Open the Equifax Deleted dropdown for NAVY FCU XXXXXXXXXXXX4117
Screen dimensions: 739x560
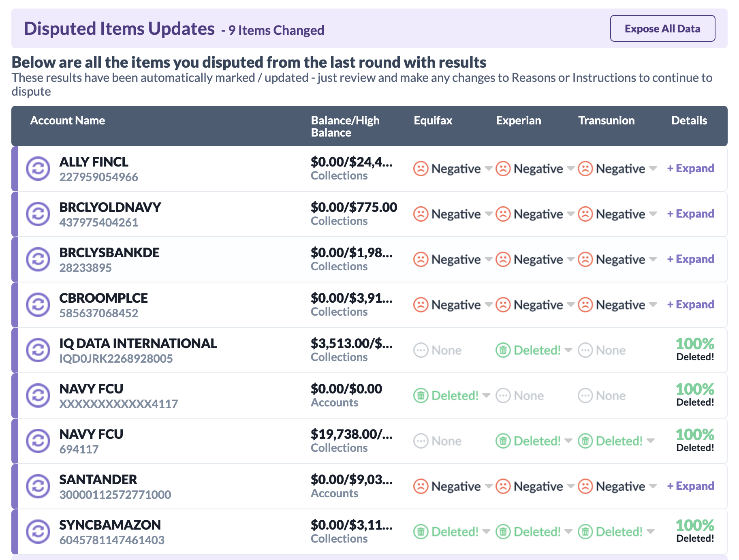486,395
